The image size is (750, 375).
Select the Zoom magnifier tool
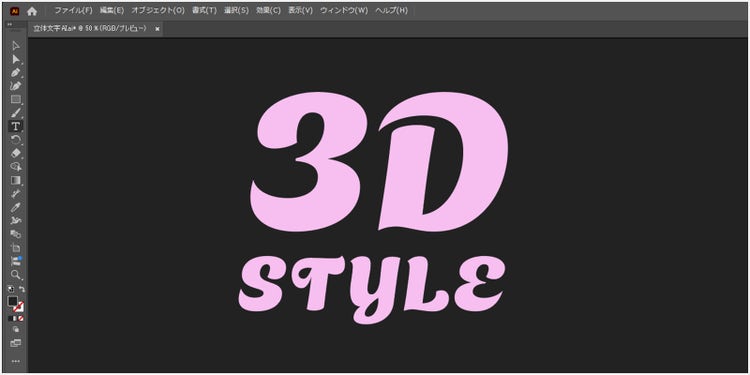click(16, 275)
